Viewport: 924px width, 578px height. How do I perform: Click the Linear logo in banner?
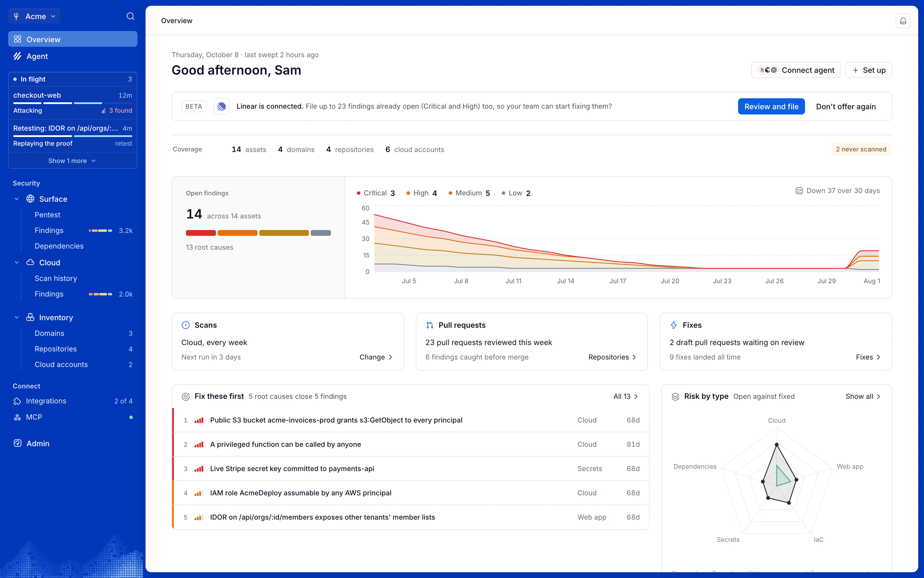221,106
